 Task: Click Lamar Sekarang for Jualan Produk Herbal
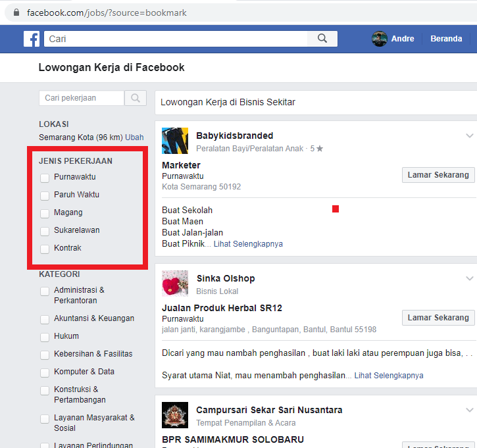coord(438,318)
